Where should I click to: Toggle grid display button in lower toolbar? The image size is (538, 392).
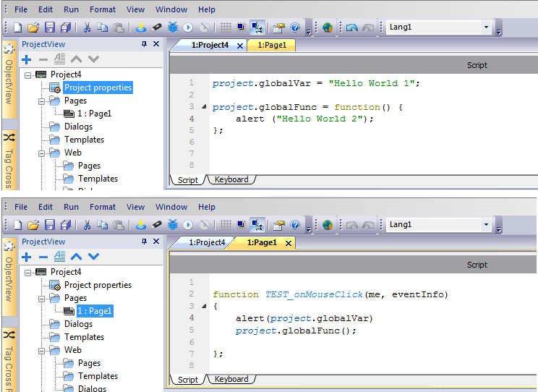pyautogui.click(x=225, y=225)
